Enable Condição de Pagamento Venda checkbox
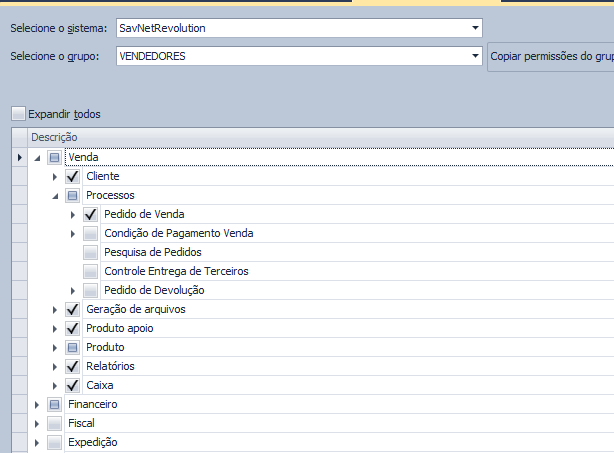 point(90,233)
